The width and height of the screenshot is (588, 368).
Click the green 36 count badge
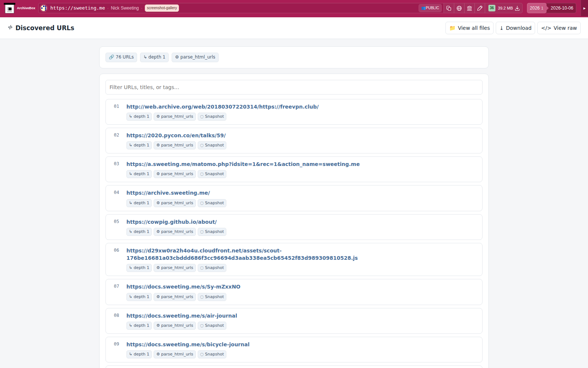pos(492,8)
